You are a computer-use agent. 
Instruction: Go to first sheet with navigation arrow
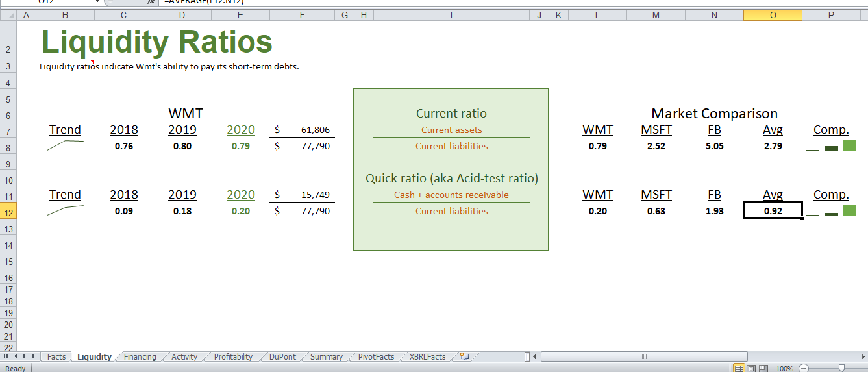point(6,357)
